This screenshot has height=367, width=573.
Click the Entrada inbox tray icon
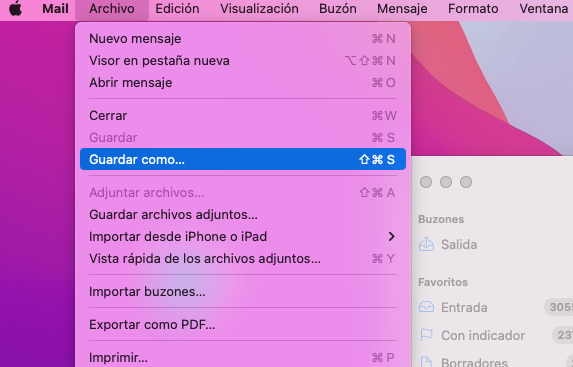point(426,307)
